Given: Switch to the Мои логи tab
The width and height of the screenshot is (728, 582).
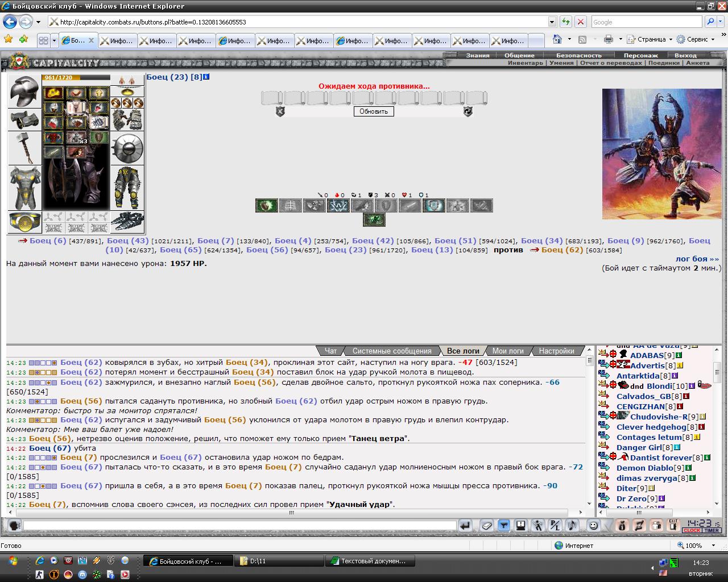Looking at the screenshot, I should (508, 351).
